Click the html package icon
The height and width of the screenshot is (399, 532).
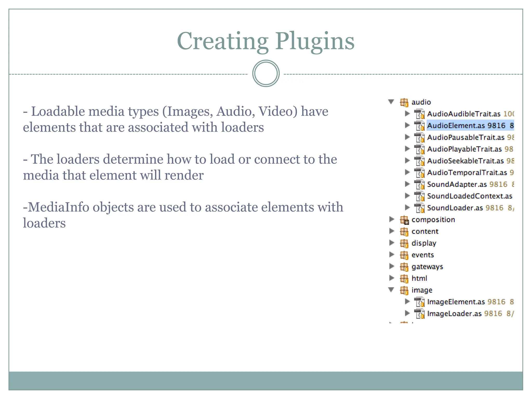coord(404,279)
